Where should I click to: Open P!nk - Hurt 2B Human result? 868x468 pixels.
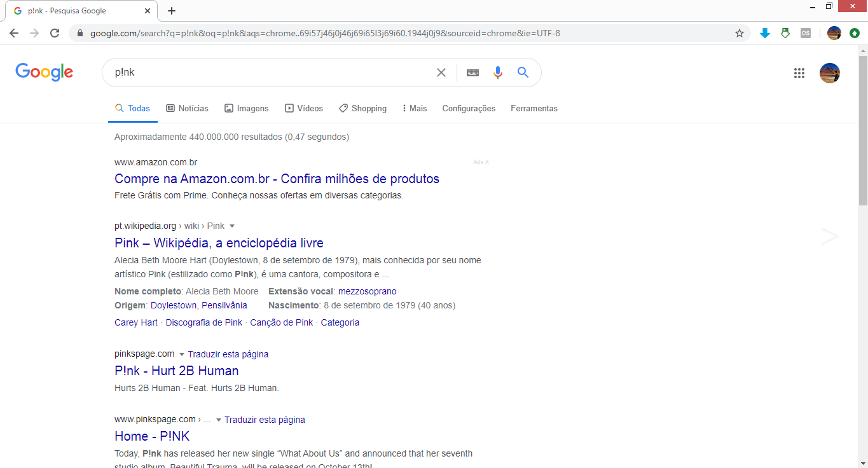177,371
